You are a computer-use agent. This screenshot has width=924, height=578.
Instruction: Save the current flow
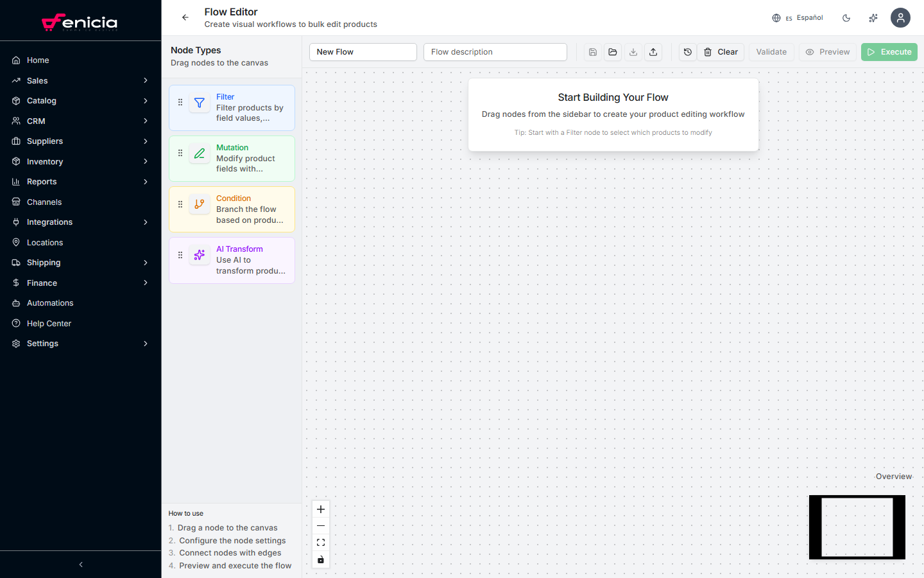[592, 51]
